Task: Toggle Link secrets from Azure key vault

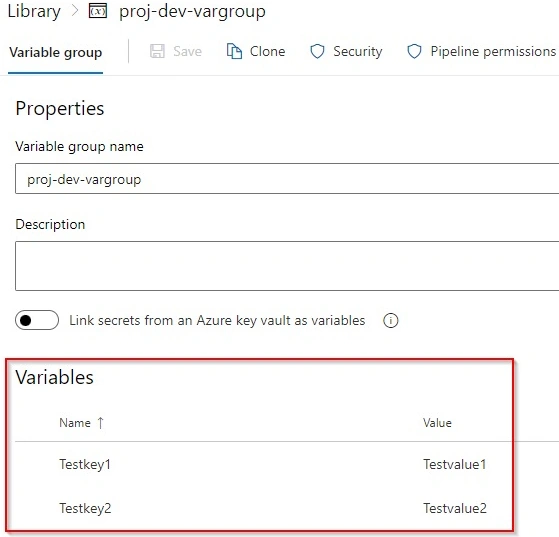Action: coord(37,320)
